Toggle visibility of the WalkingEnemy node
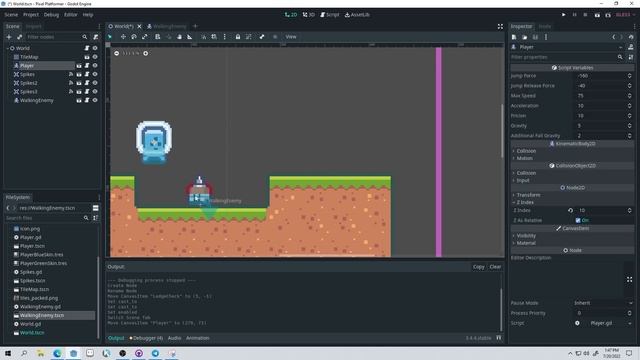This screenshot has width=640, height=360. (x=95, y=100)
